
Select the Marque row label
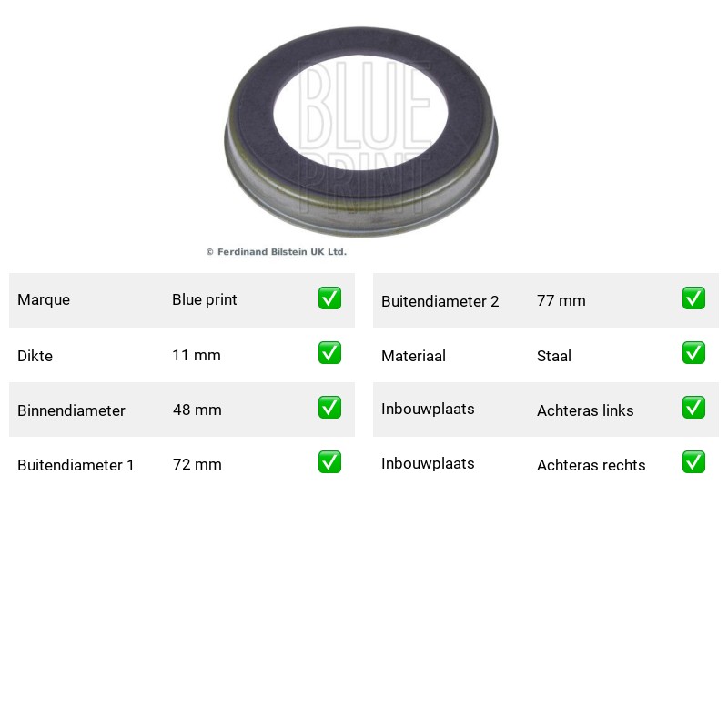click(44, 300)
